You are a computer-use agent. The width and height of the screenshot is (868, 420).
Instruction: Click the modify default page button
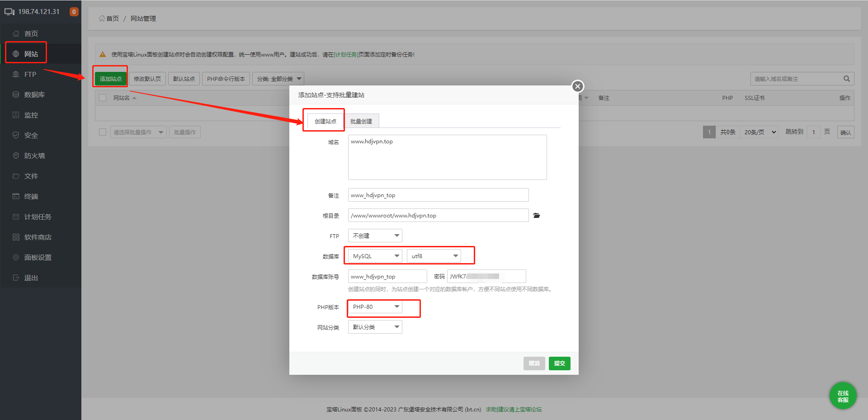coord(147,79)
